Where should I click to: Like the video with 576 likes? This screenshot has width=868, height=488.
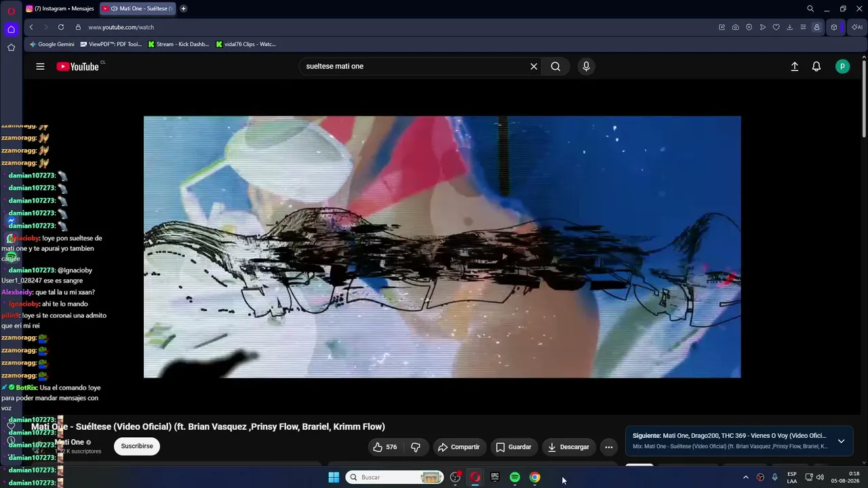pyautogui.click(x=384, y=447)
